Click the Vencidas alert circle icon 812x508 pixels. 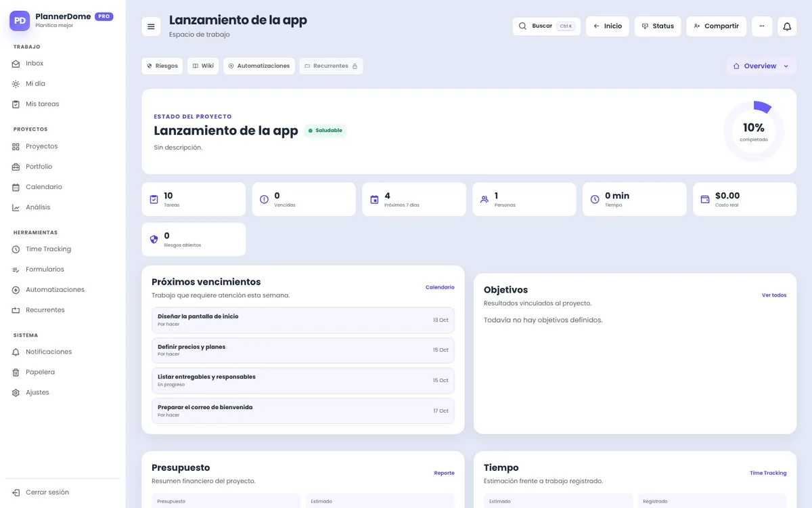[264, 199]
